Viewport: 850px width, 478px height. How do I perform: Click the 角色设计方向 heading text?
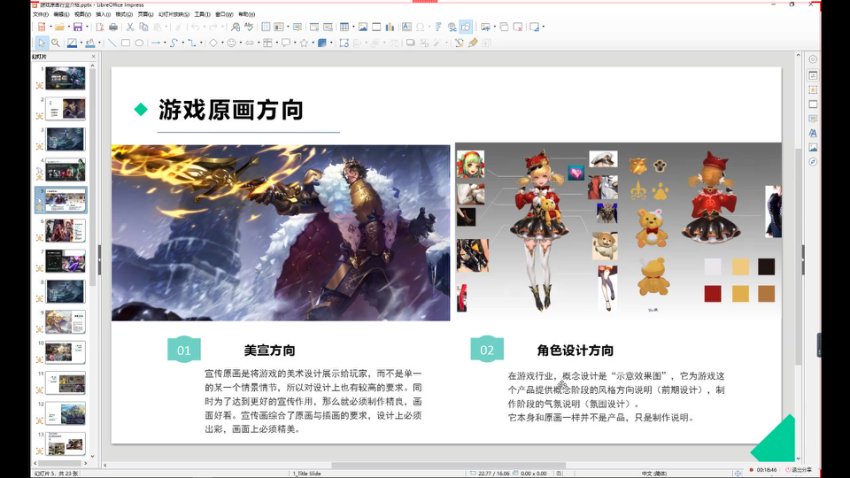(x=575, y=351)
